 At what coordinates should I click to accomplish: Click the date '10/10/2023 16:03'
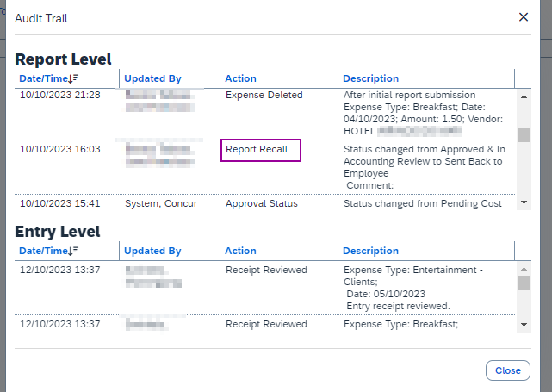60,149
